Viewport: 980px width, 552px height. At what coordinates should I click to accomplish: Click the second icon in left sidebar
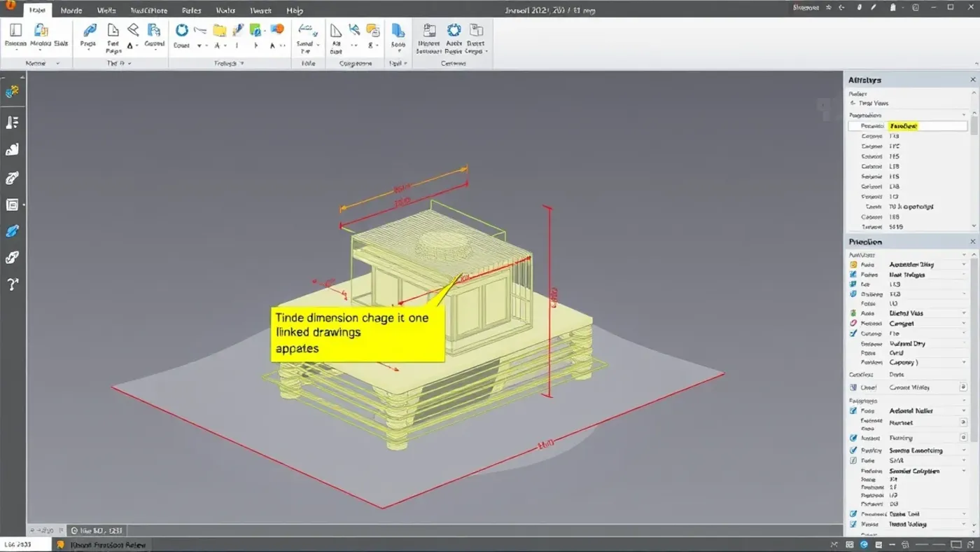pyautogui.click(x=12, y=123)
